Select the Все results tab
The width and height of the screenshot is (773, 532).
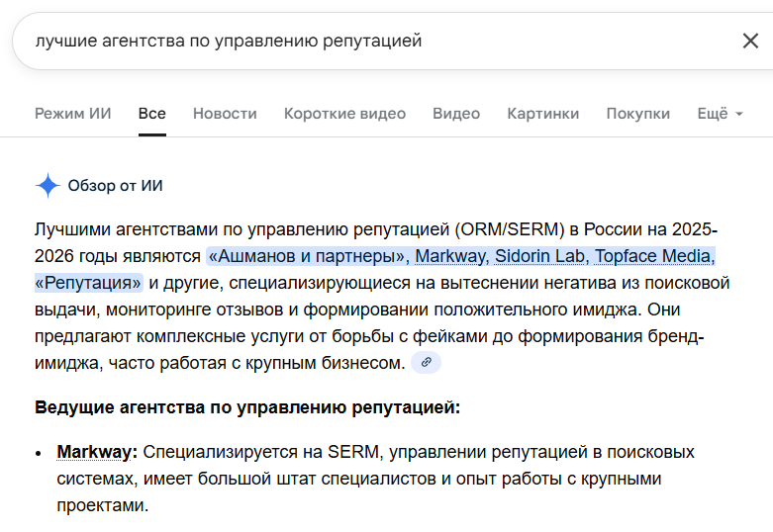coord(152,114)
